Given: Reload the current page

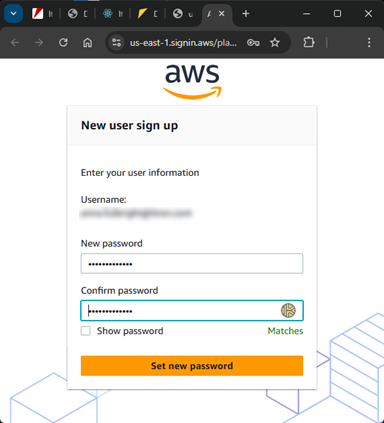Looking at the screenshot, I should coord(63,43).
